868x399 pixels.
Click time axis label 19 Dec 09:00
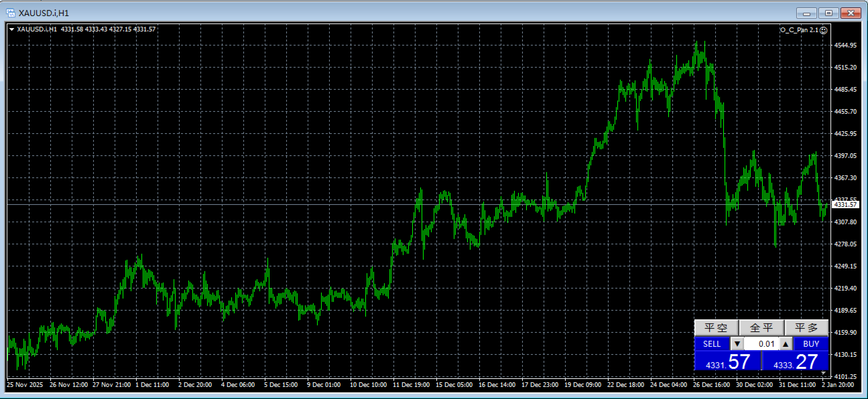[583, 385]
